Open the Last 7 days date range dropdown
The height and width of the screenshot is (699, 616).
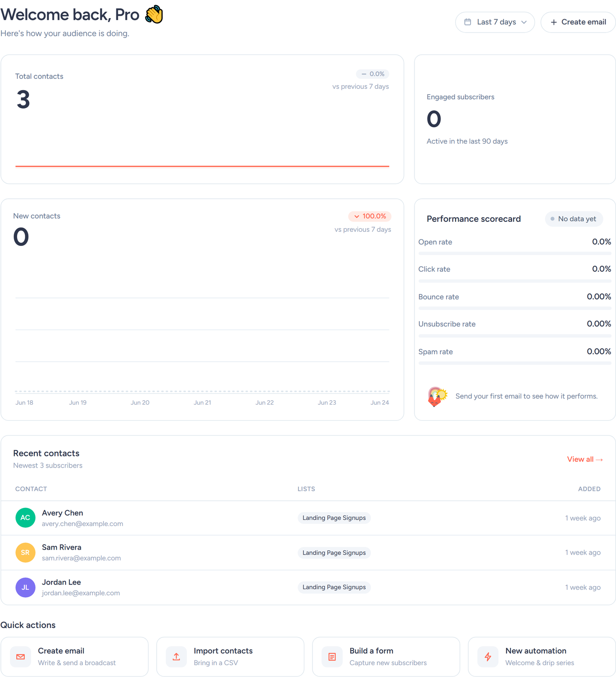point(495,22)
